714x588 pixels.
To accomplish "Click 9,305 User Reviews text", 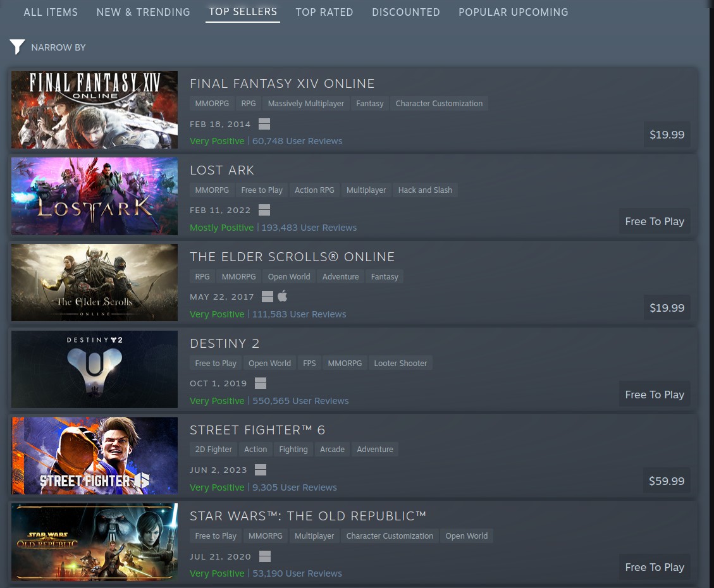I will point(294,487).
